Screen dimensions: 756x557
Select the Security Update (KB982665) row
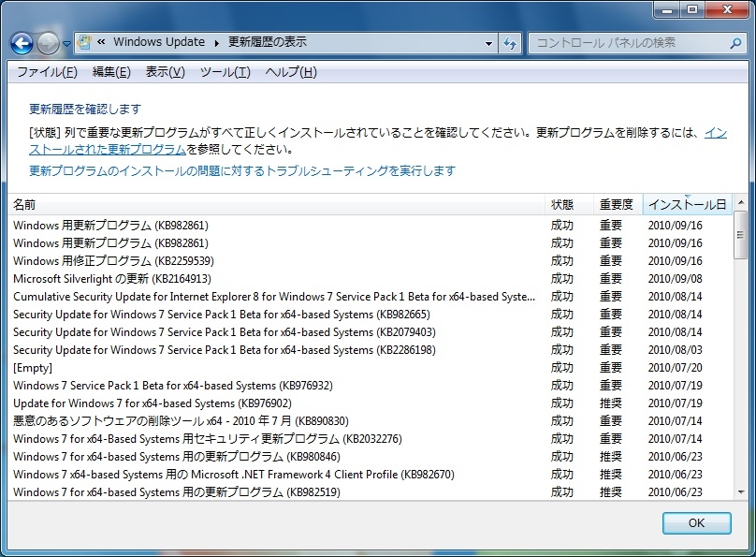pos(371,315)
